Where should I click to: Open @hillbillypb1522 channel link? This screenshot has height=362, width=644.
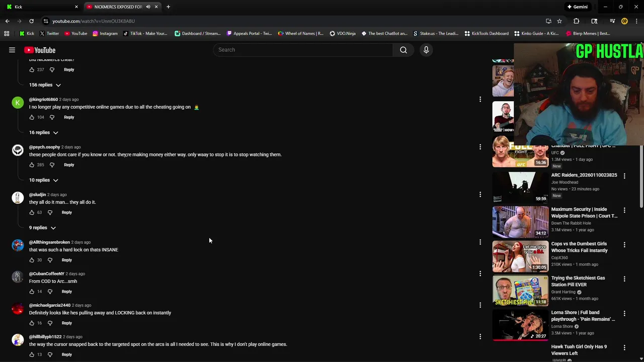pos(45,337)
